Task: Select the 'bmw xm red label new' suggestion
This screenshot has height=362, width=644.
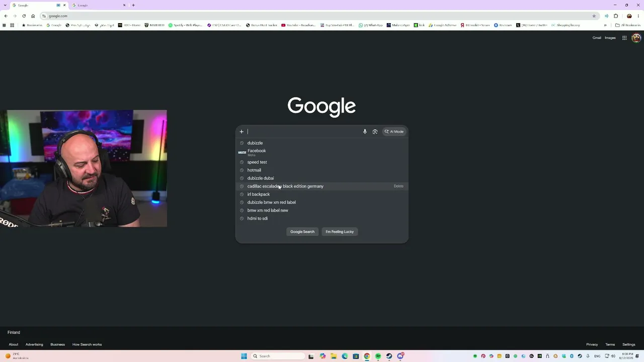Action: click(322, 210)
